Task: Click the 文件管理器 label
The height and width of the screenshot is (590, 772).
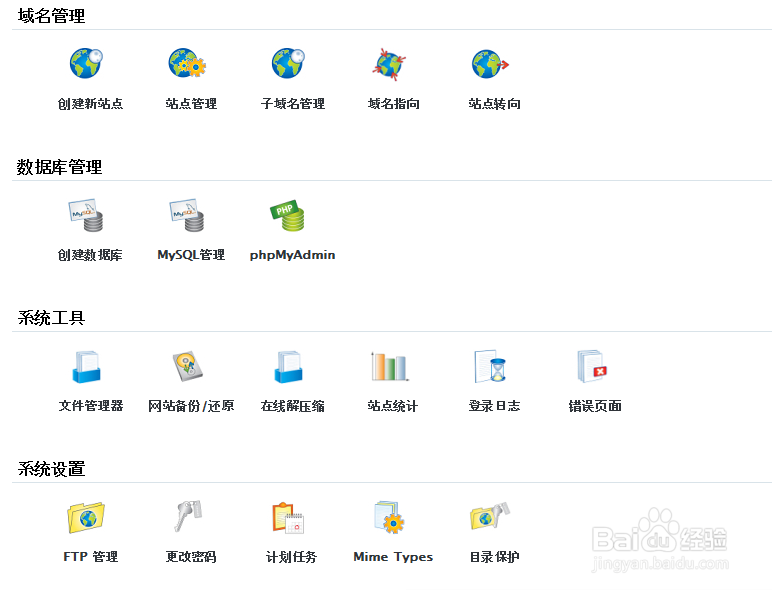Action: pyautogui.click(x=91, y=406)
